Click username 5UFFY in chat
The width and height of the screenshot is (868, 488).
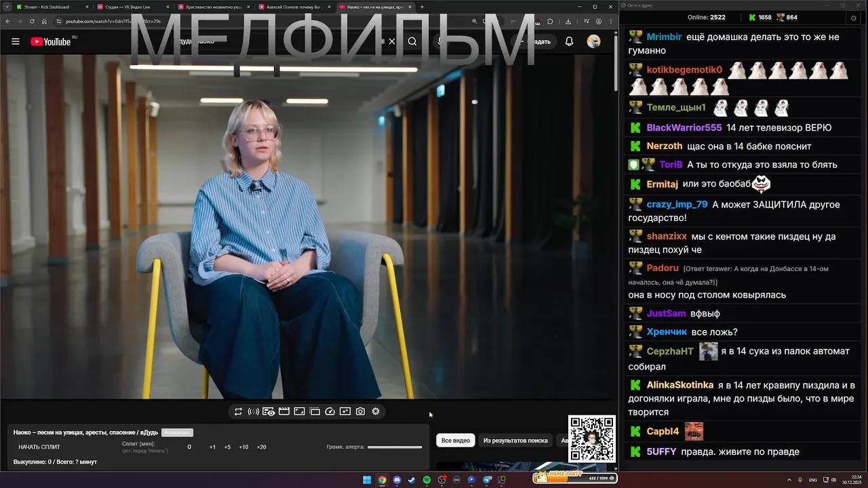(661, 451)
